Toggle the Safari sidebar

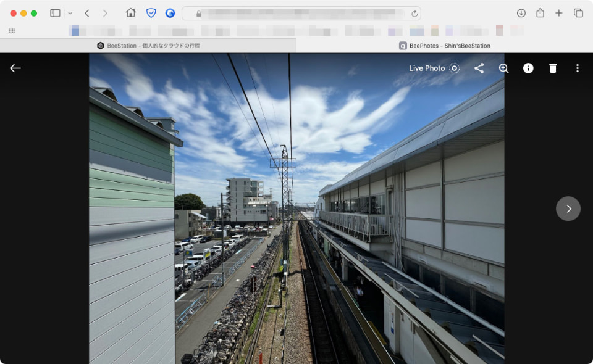point(55,13)
